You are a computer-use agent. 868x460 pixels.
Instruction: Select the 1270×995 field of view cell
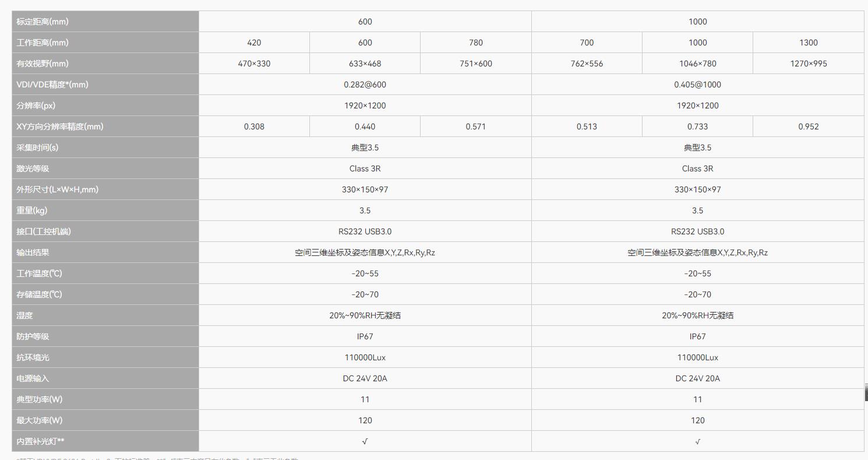pos(808,64)
